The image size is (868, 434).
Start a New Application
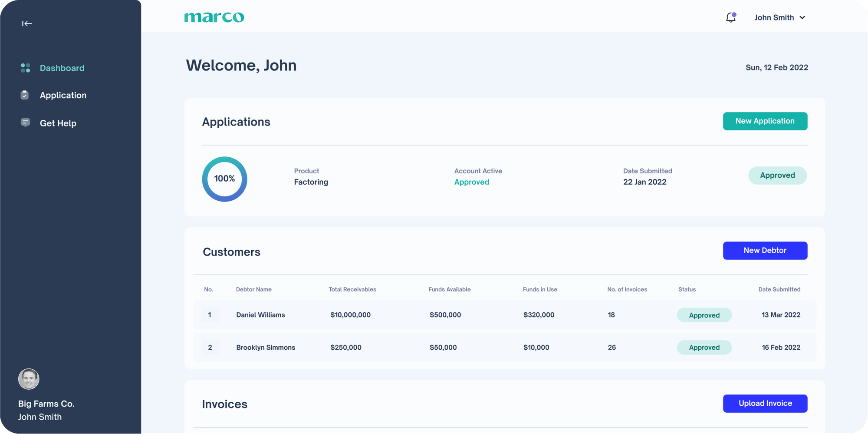click(x=765, y=121)
